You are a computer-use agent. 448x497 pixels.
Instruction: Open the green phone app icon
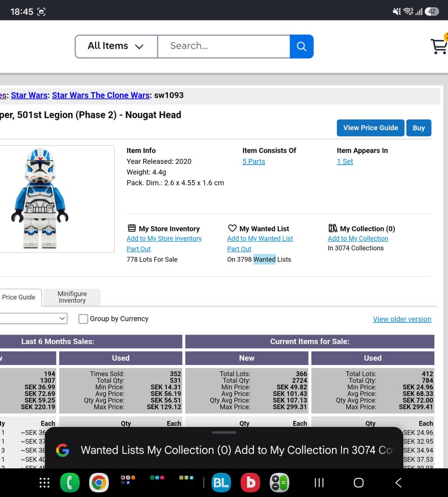click(x=70, y=483)
